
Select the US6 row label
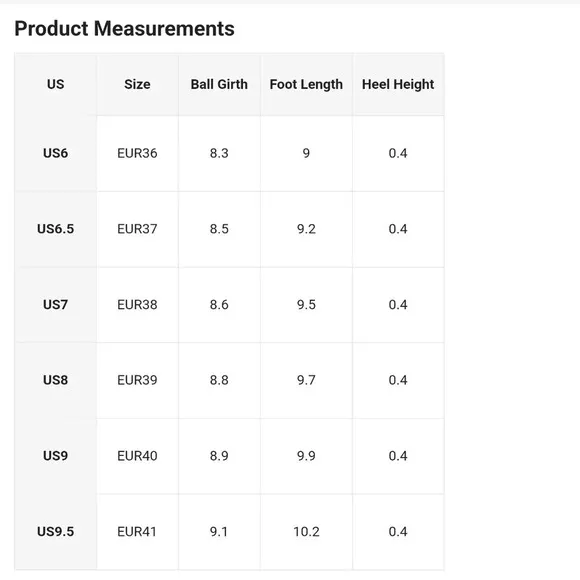[55, 153]
